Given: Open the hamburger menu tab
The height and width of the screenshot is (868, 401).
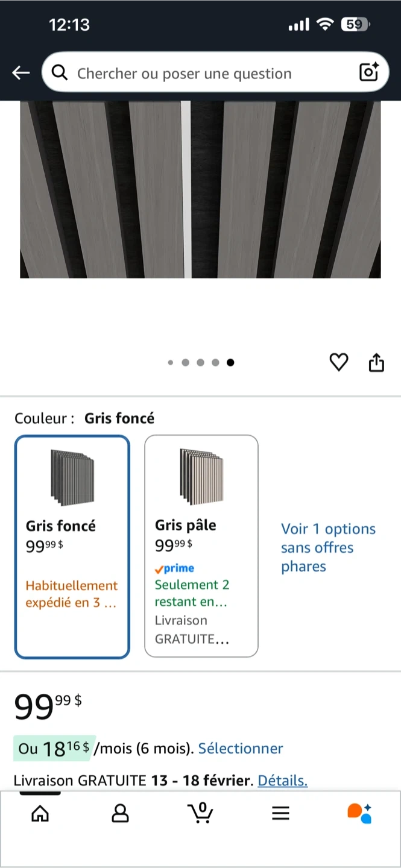Looking at the screenshot, I should (280, 814).
